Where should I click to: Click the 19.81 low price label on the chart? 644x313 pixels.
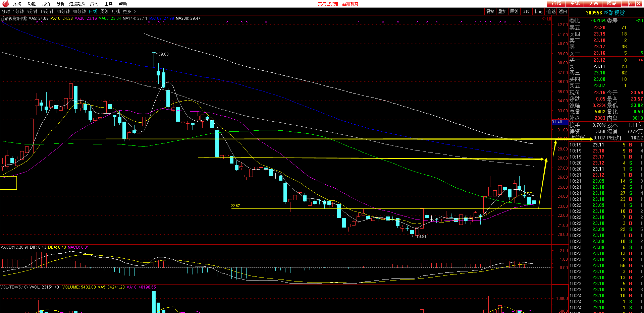point(421,237)
